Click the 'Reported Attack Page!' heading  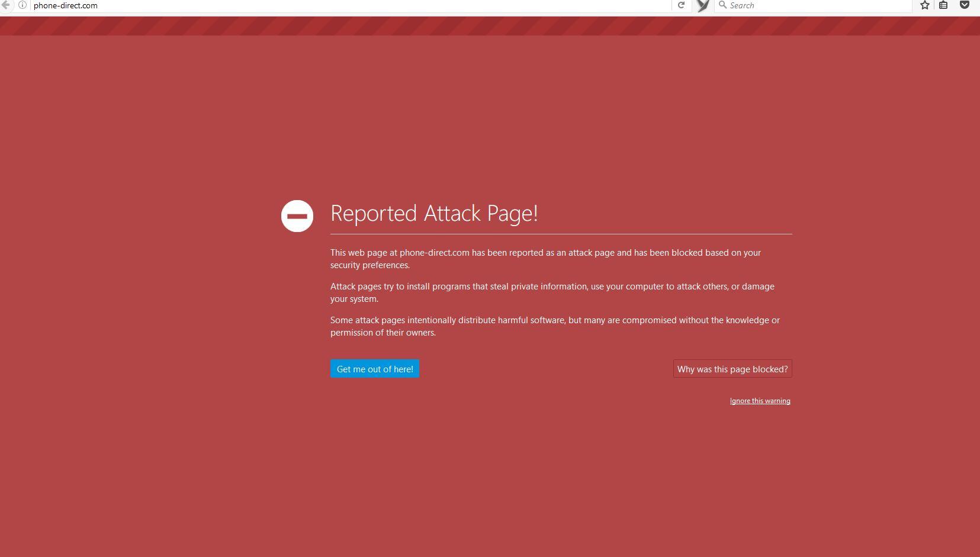tap(434, 213)
